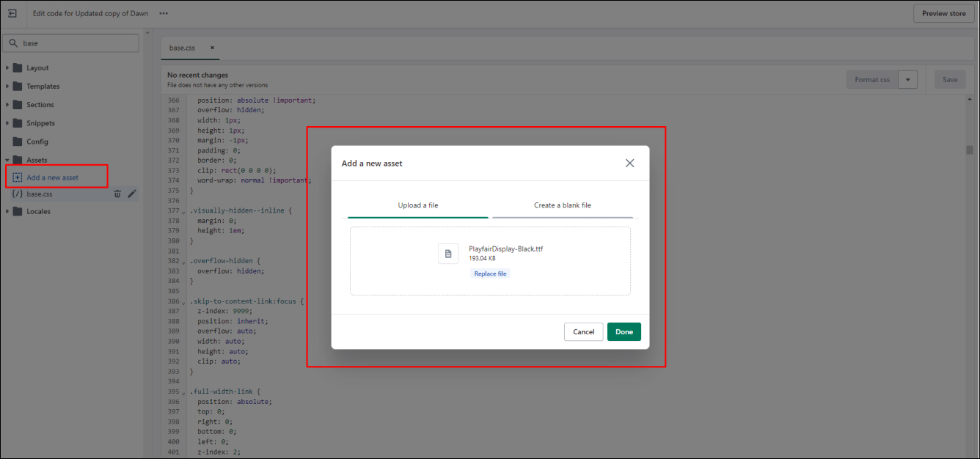Expand the Templates folder arrow
This screenshot has width=980, height=459.
(7, 86)
